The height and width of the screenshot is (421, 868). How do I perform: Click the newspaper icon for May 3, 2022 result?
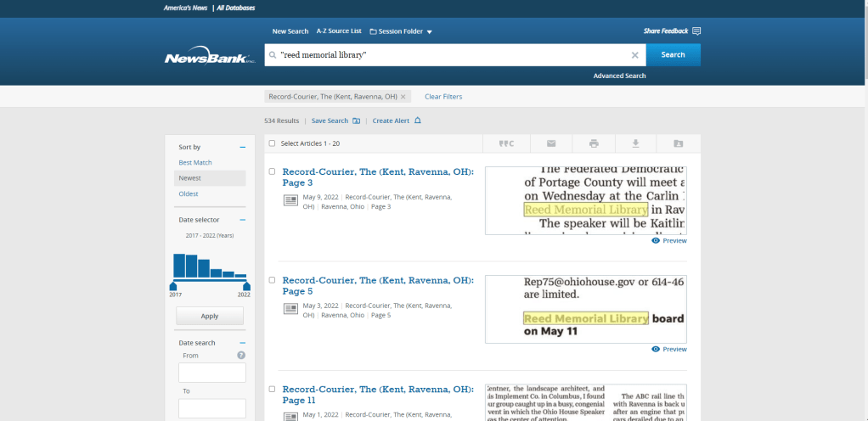[x=290, y=309]
